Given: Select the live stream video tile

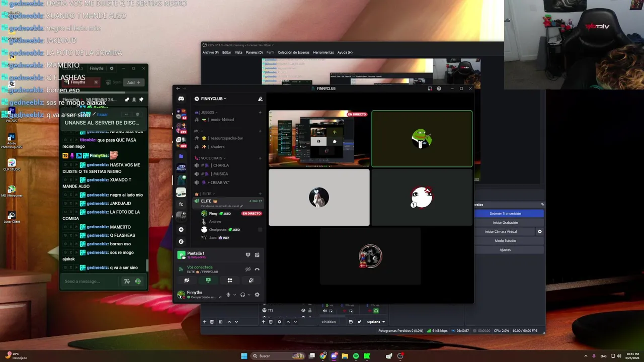Looking at the screenshot, I should [319, 139].
